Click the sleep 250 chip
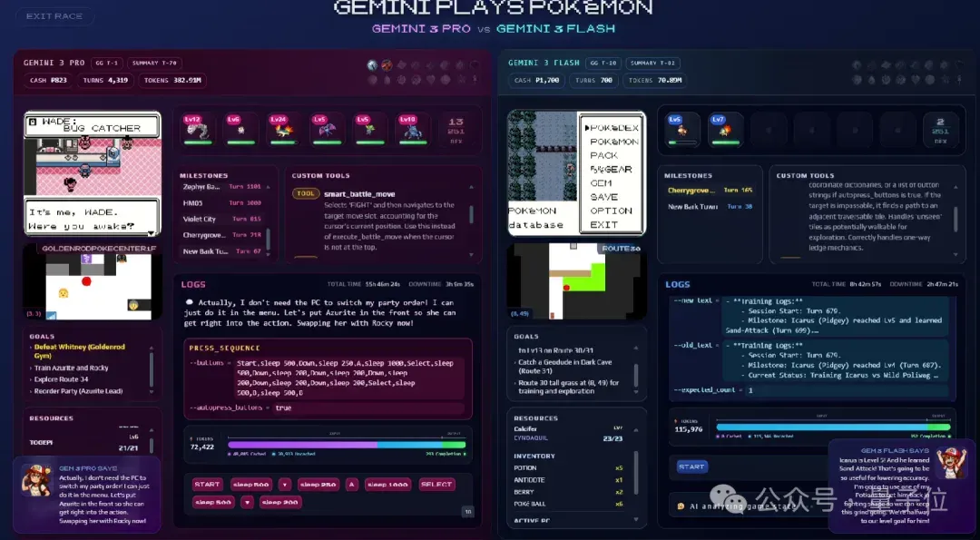 click(x=318, y=485)
